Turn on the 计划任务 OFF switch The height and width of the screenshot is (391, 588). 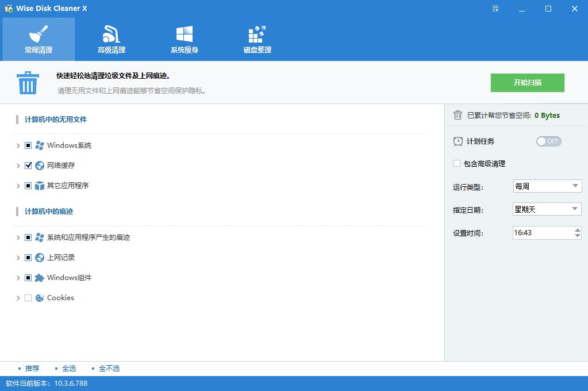tap(548, 141)
